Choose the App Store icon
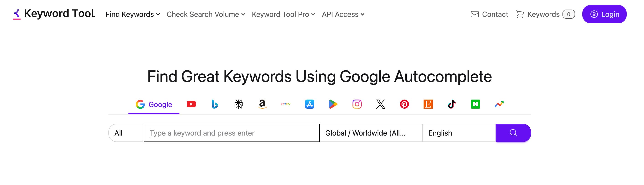This screenshot has height=185, width=644. click(x=309, y=104)
